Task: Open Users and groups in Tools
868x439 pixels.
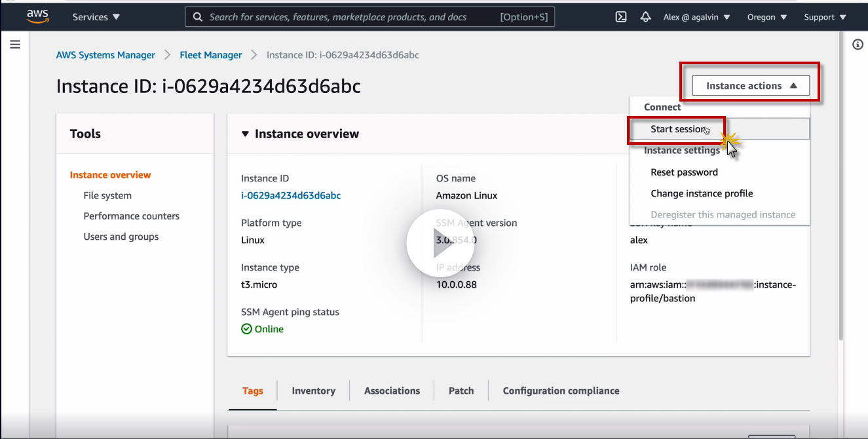Action: 121,237
